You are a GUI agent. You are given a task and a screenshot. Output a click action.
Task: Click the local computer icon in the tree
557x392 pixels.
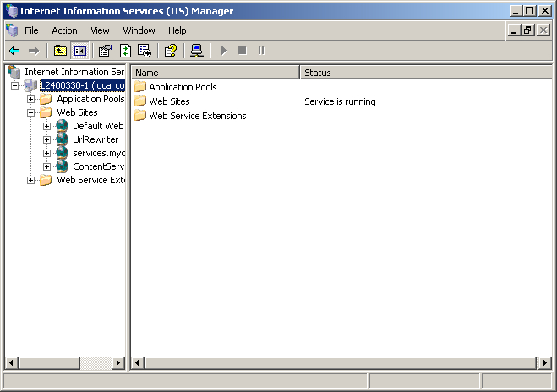click(x=30, y=85)
